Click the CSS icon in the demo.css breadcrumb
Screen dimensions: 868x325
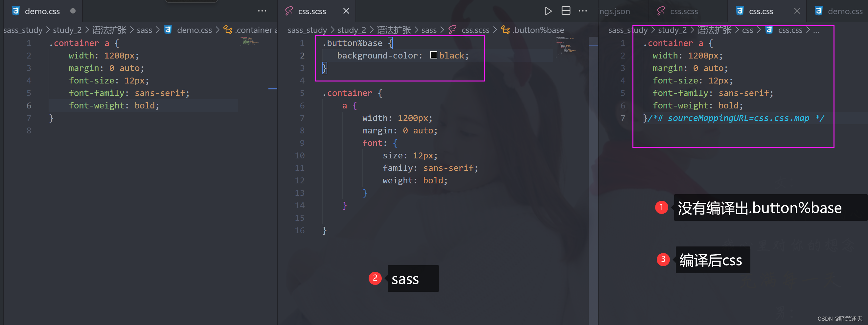click(x=168, y=30)
